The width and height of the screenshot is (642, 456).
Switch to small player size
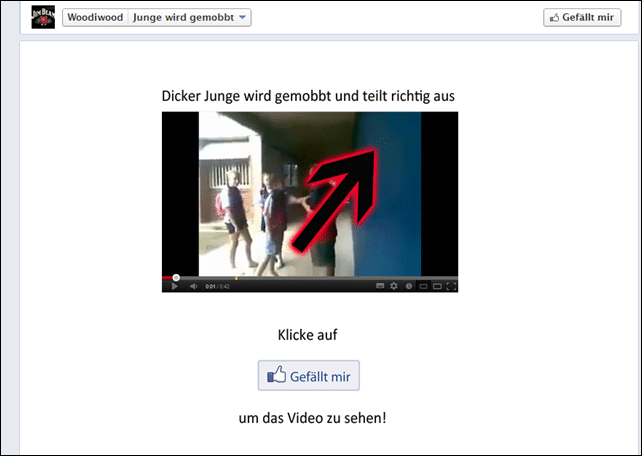click(423, 286)
